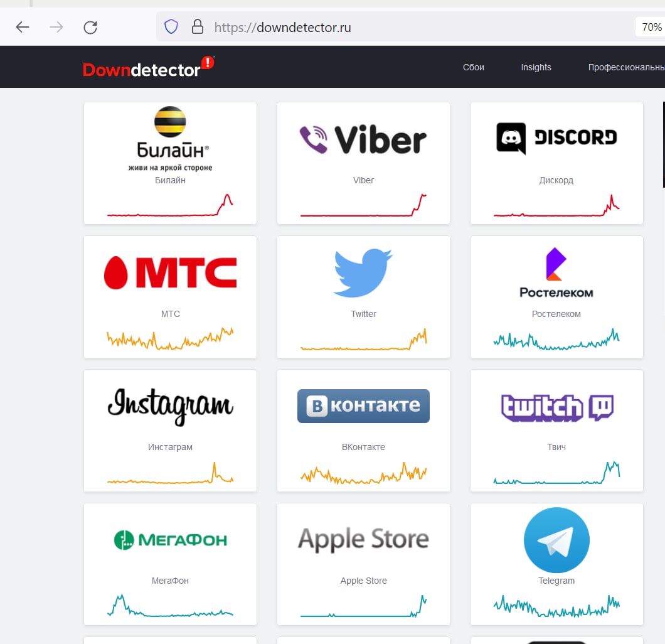Open the Viber logo card
Screen dimensions: 665x644
coord(363,139)
